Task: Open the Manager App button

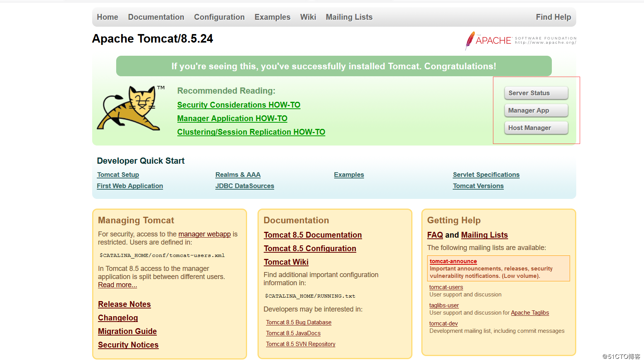Action: tap(536, 110)
